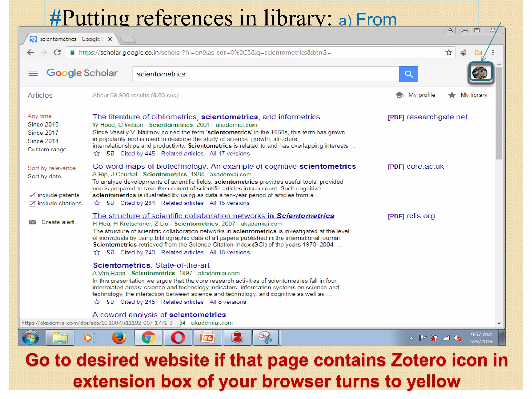Open Custom range date filter

[49, 149]
